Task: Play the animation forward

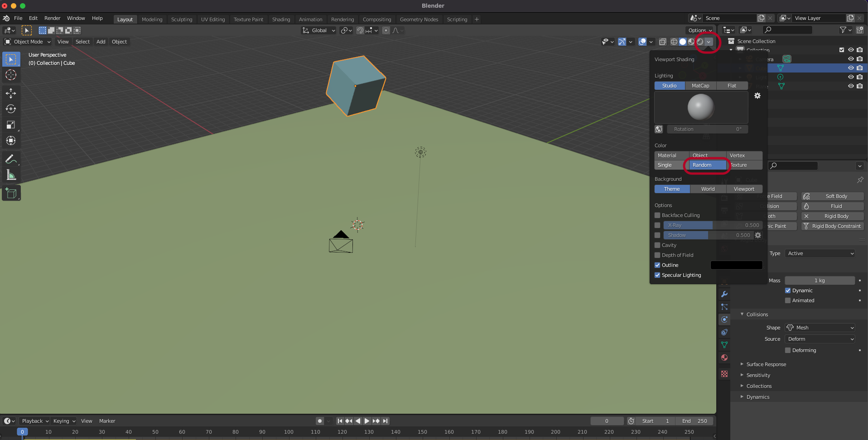Action: click(x=367, y=421)
